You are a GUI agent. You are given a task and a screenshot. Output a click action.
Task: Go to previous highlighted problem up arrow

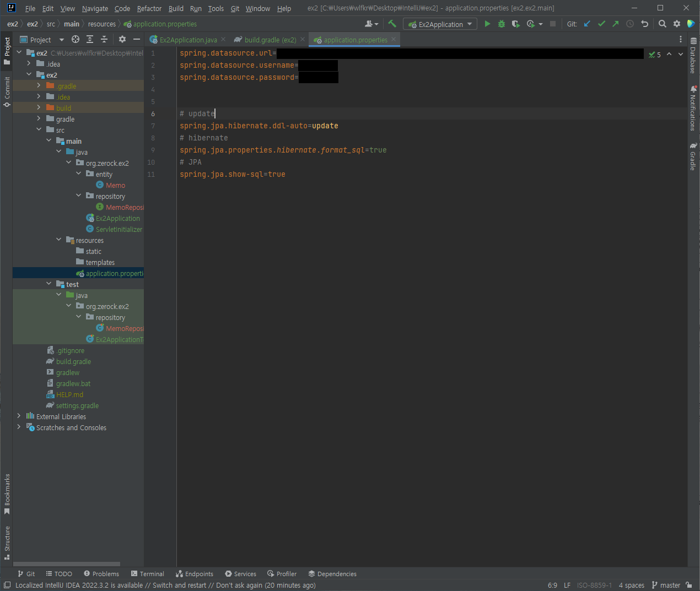pos(669,54)
